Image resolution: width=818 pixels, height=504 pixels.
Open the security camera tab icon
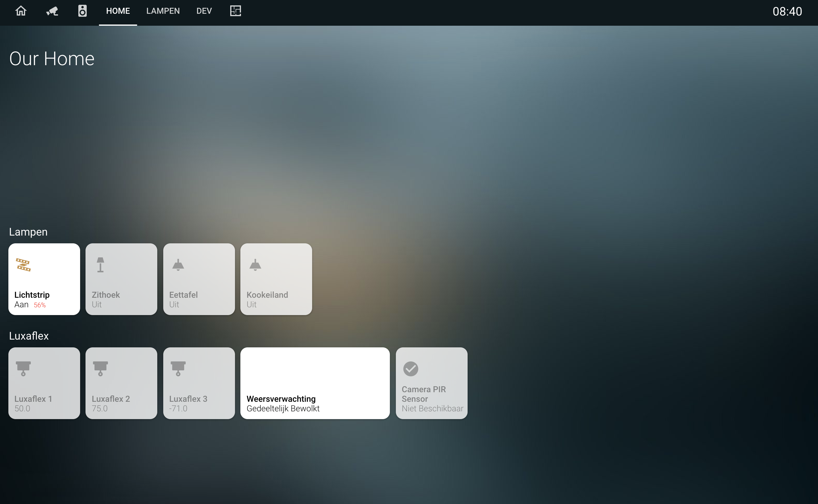tap(52, 11)
